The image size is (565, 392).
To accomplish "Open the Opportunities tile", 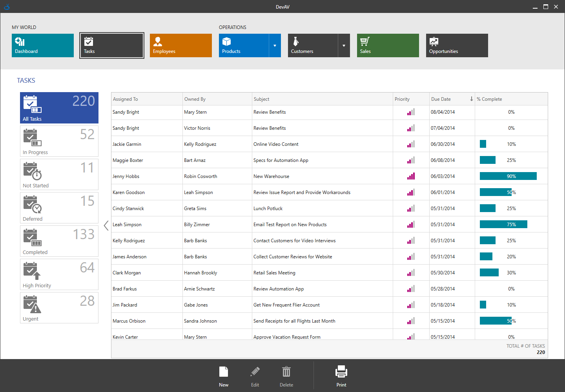I will 457,45.
